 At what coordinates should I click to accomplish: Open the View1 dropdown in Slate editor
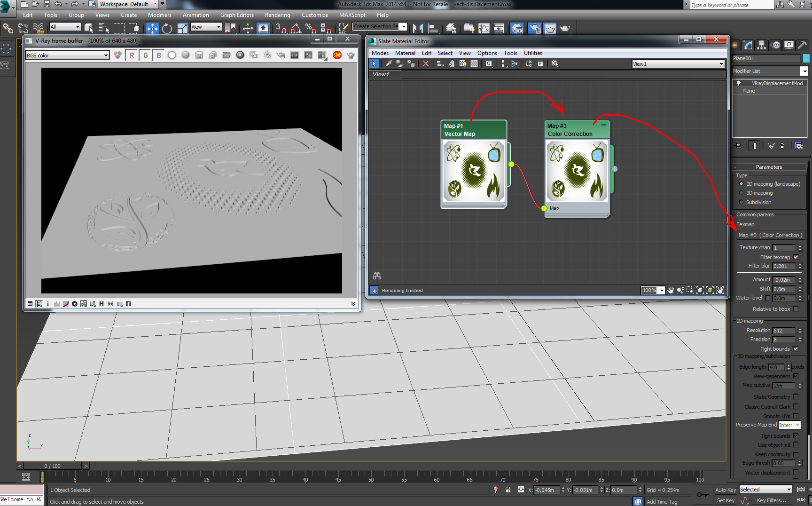(678, 64)
